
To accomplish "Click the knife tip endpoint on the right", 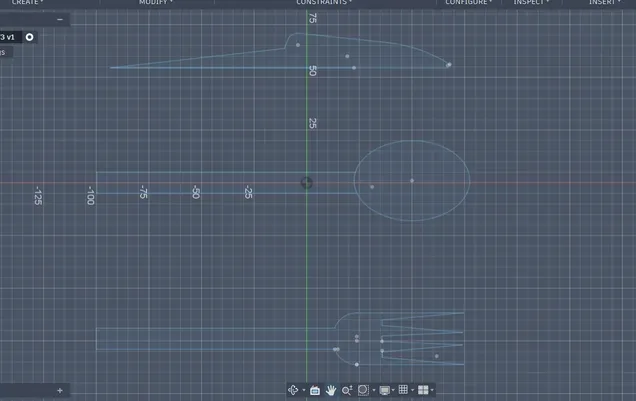I will 449,64.
